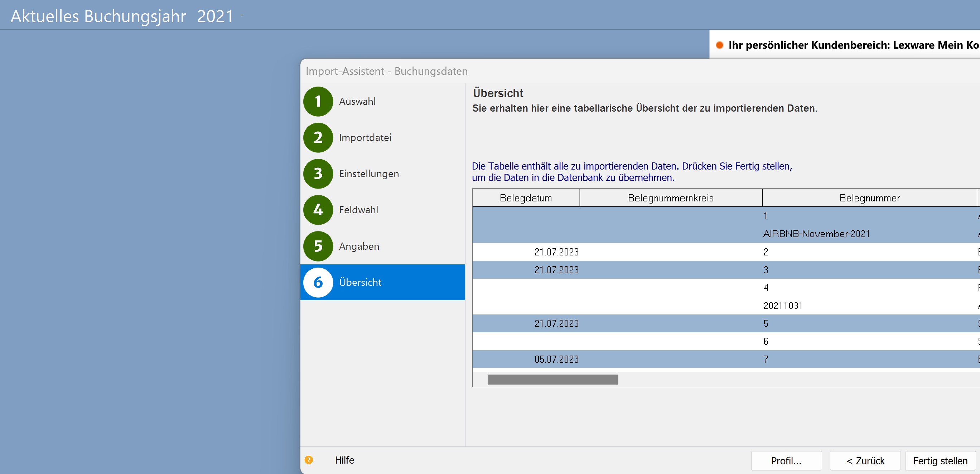Screen dimensions: 980x474
Task: Open the Profil... button
Action: (786, 461)
